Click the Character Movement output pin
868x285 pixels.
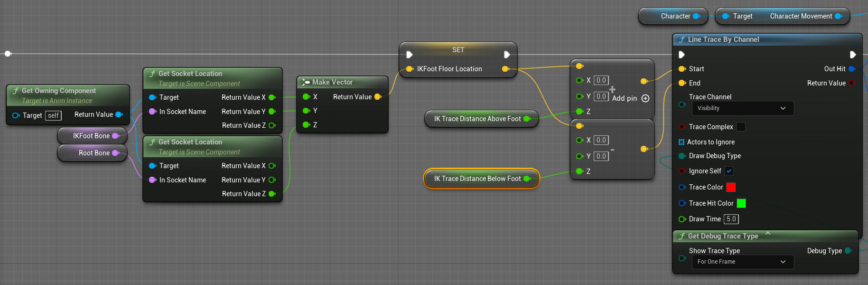pos(838,16)
